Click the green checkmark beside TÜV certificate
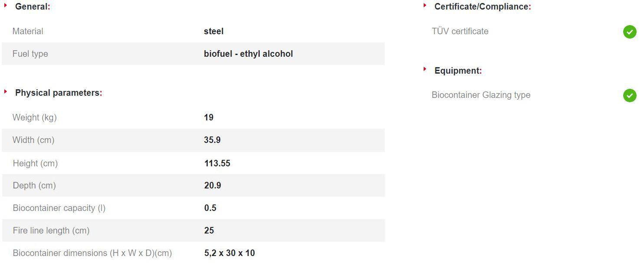 [x=630, y=32]
